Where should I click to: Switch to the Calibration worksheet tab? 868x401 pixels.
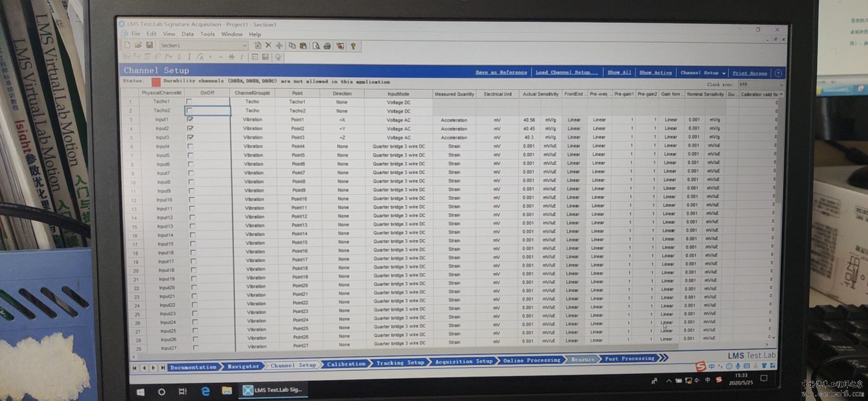click(x=346, y=364)
